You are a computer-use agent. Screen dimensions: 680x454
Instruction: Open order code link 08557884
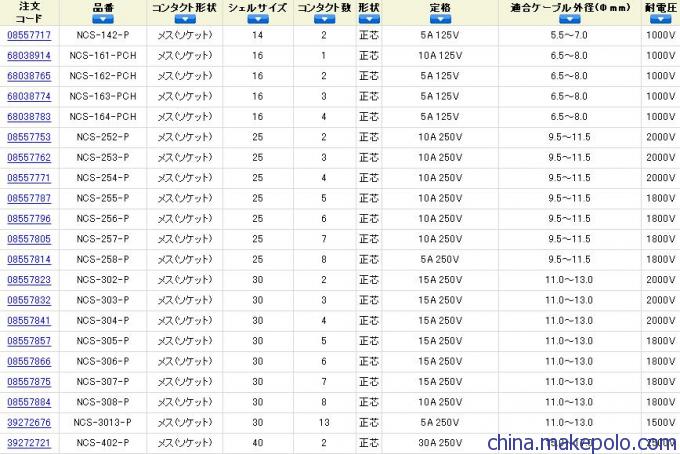[29, 402]
